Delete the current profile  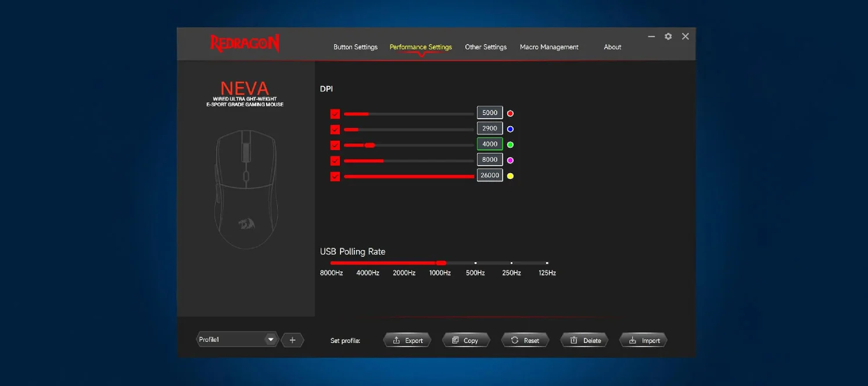click(x=584, y=340)
